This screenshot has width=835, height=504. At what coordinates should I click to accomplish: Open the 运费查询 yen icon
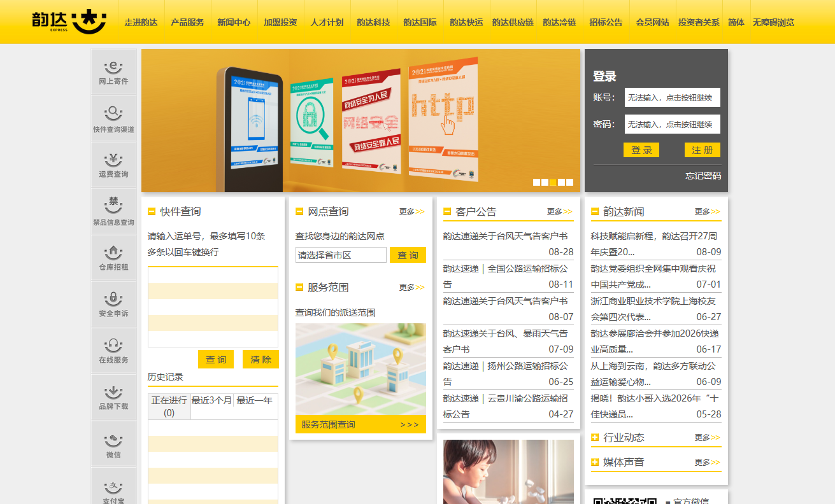113,165
